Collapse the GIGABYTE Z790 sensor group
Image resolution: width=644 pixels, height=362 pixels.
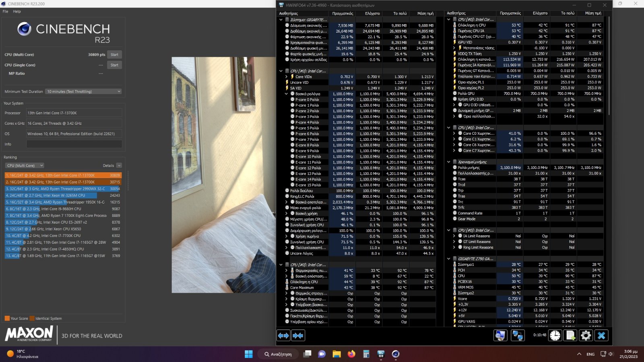pos(448,259)
